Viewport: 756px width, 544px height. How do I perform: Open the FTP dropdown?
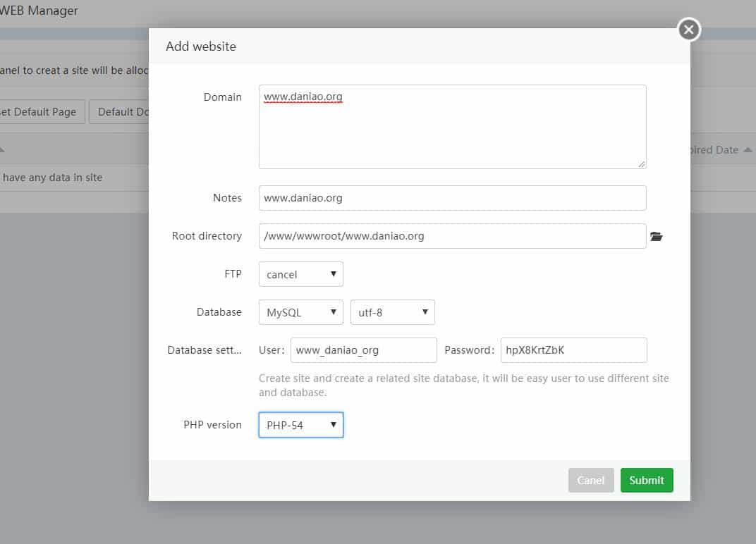point(301,274)
